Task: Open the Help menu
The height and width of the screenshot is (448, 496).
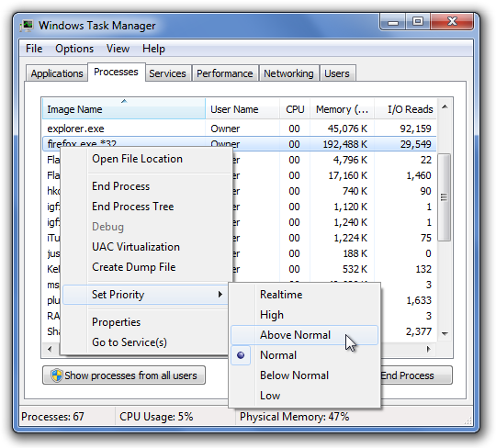Action: [153, 49]
